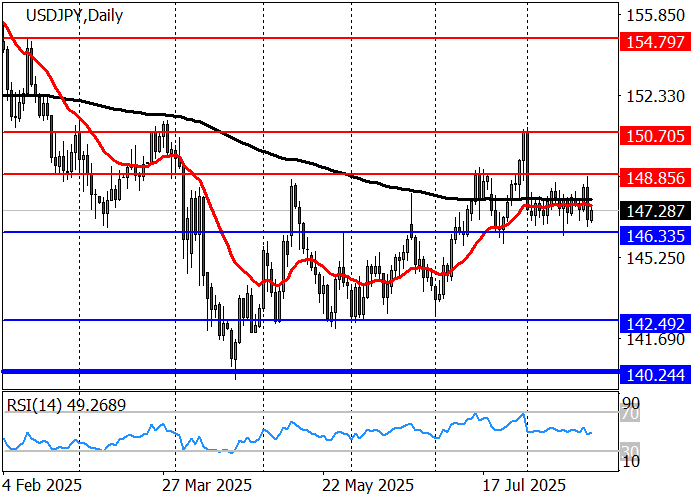Select the 142.492 support price label
The height and width of the screenshot is (500, 700).
655,324
